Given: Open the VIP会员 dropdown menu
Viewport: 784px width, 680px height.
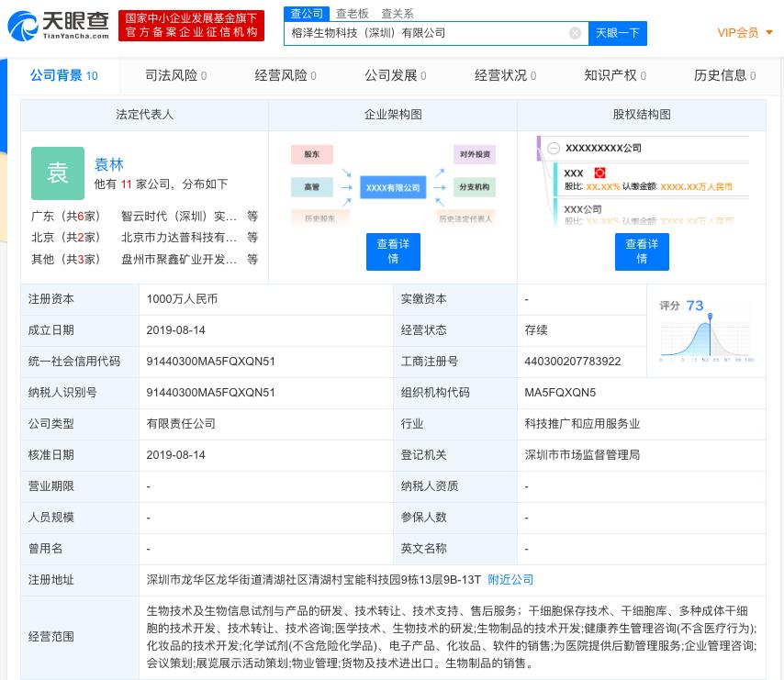Looking at the screenshot, I should click(x=745, y=33).
